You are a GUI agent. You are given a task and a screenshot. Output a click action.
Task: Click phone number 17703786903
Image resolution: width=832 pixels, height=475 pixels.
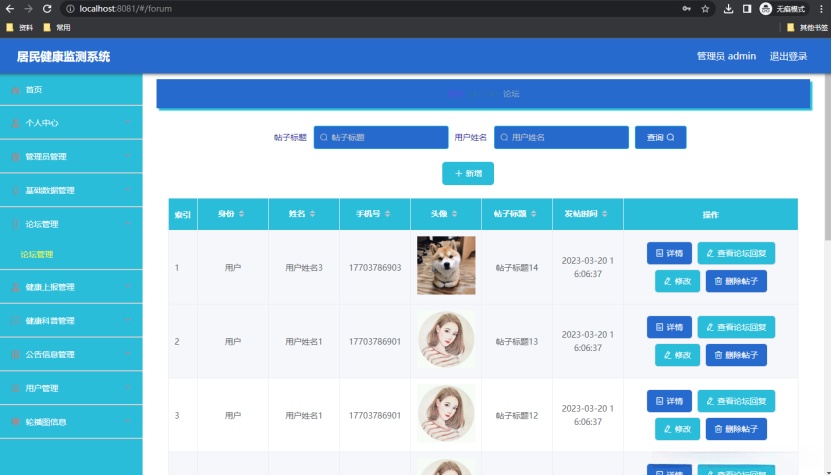pyautogui.click(x=375, y=267)
